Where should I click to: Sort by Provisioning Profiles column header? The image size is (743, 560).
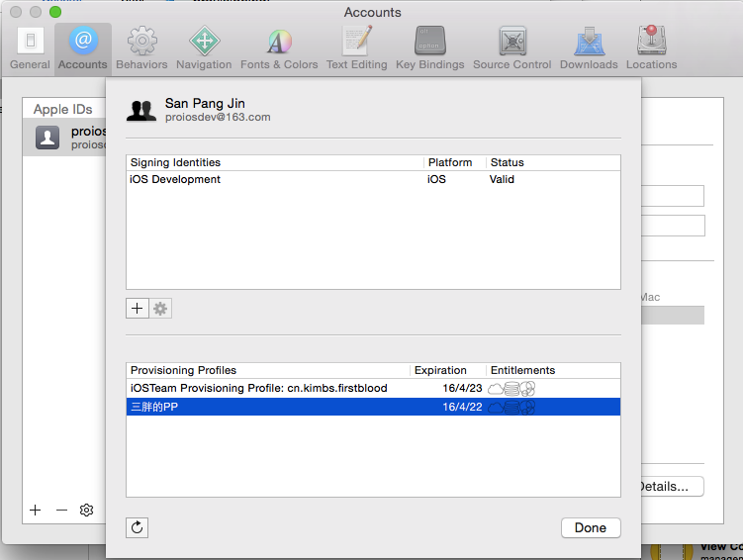tap(268, 370)
